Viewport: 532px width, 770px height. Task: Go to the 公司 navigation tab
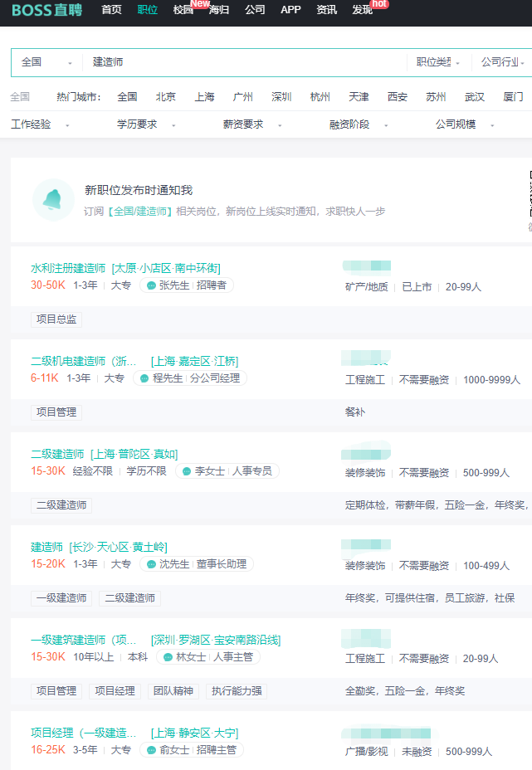[255, 10]
